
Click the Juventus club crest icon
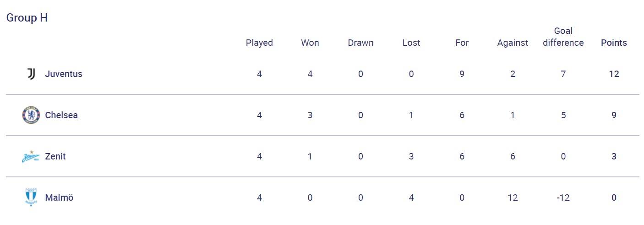point(31,74)
